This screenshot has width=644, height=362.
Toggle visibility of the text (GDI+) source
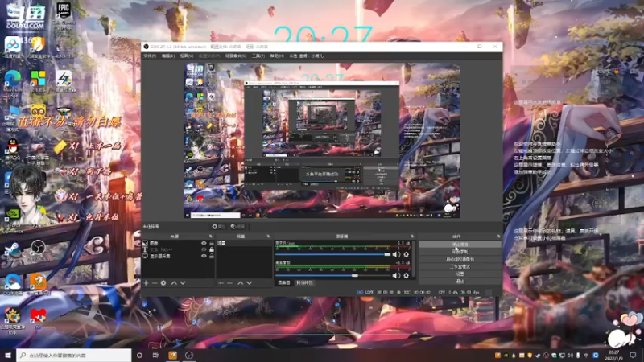click(x=204, y=249)
